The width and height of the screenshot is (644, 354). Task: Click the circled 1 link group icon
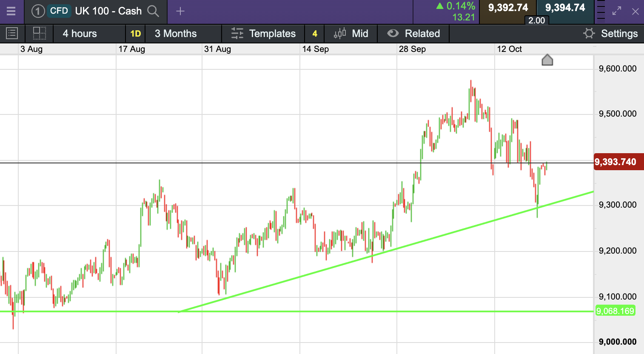point(38,11)
